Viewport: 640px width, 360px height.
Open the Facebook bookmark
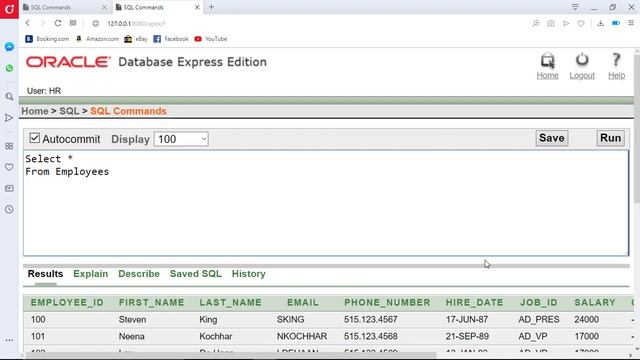[171, 39]
